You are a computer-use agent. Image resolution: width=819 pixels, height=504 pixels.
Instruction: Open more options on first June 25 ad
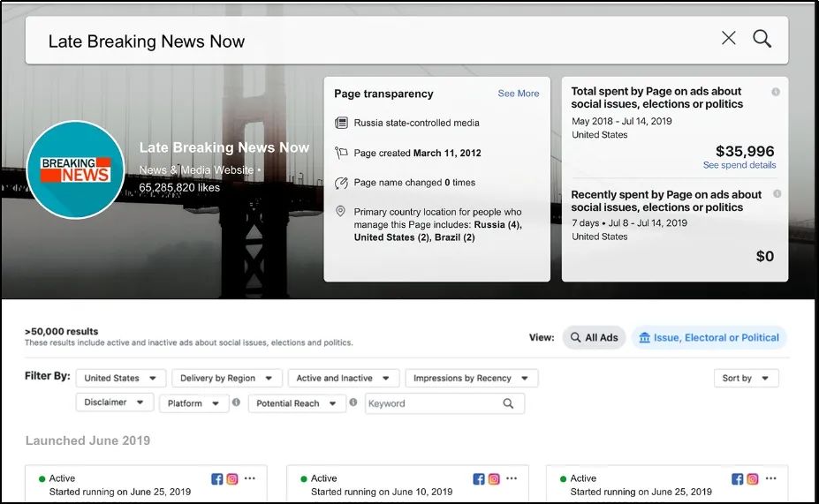pyautogui.click(x=250, y=478)
